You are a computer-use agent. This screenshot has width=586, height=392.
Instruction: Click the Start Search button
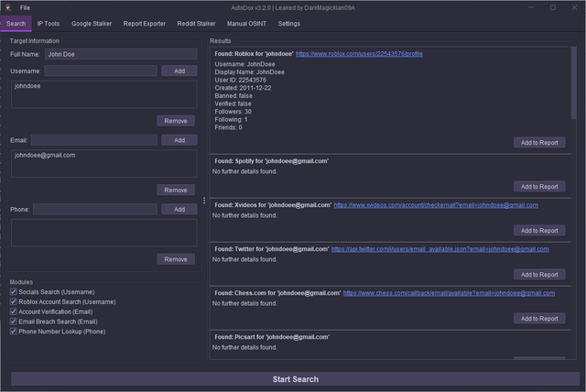[295, 379]
